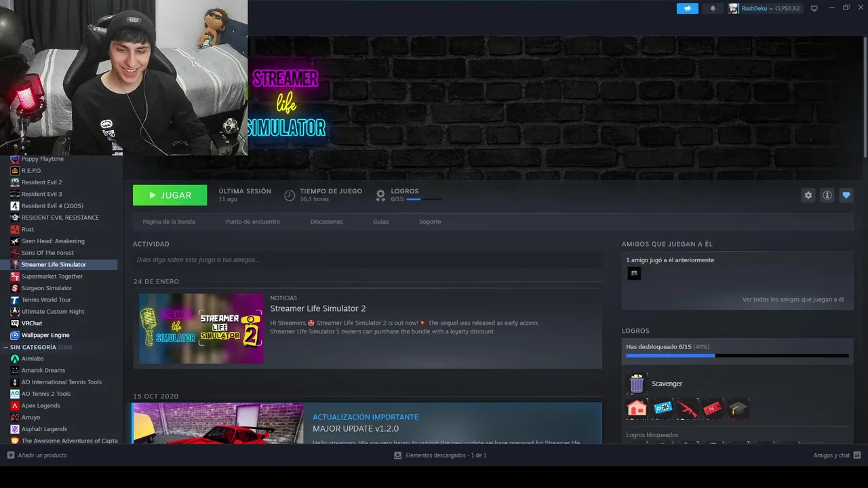
Task: Click Añadir un producto
Action: coord(37,455)
